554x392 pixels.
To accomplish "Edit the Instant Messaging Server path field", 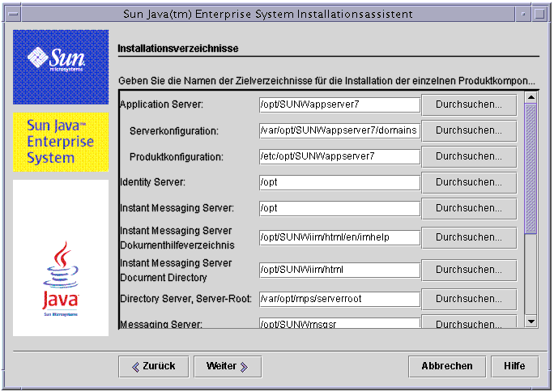I will click(339, 208).
